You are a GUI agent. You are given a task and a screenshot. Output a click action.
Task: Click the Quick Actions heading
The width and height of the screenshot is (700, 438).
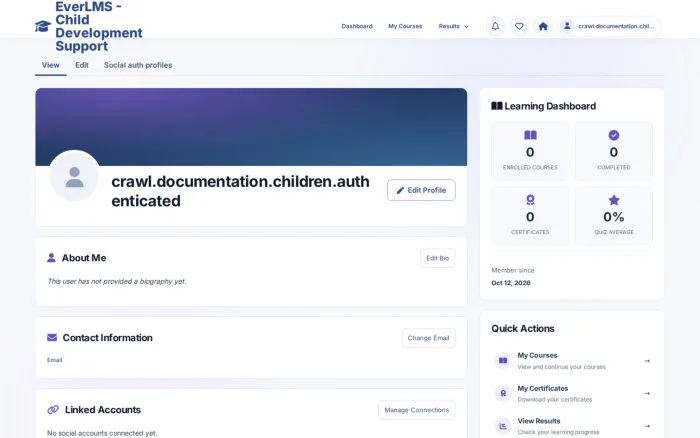(x=523, y=328)
